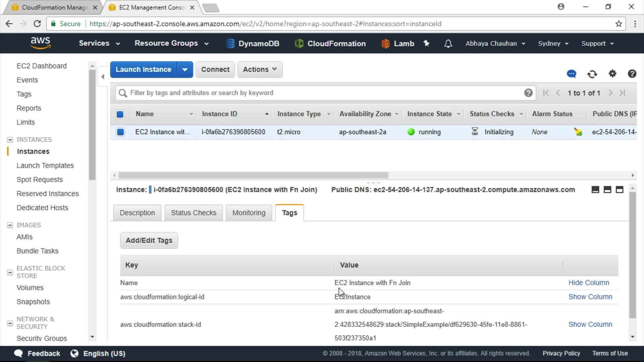
Task: Click the blue feedback chat bubble icon
Action: [x=571, y=74]
